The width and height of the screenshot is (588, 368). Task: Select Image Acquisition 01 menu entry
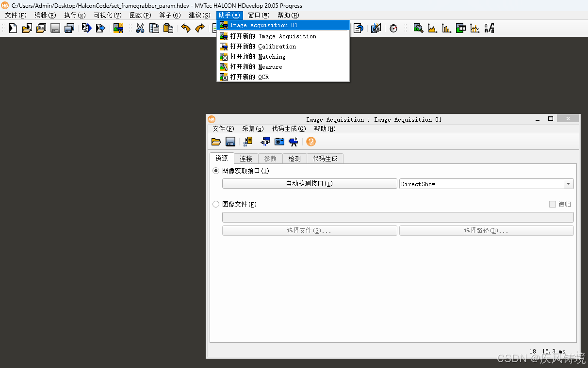click(x=283, y=25)
